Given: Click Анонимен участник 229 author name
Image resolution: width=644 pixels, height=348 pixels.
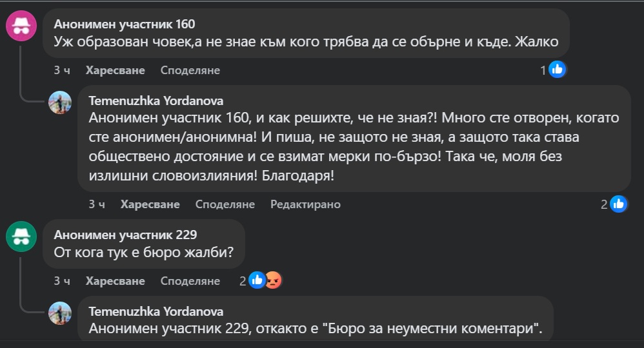Looking at the screenshot, I should click(x=125, y=235).
